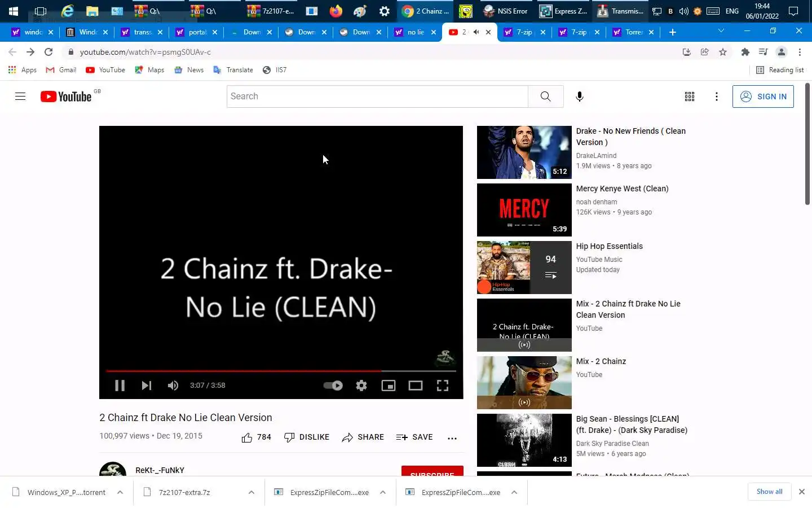
Task: Open the player settings gear
Action: tap(361, 386)
